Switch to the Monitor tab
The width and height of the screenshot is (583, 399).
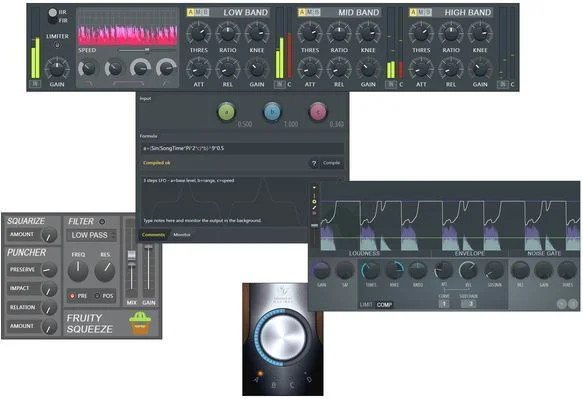pyautogui.click(x=182, y=235)
